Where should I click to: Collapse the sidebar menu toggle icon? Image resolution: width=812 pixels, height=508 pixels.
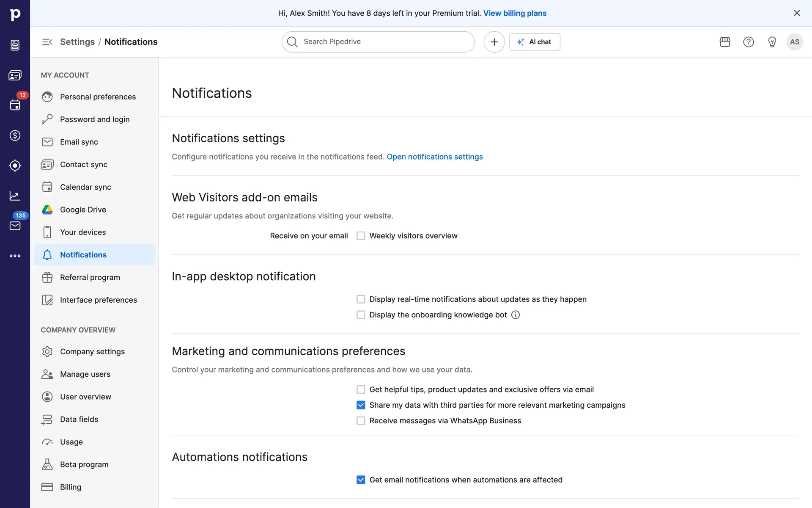(47, 42)
